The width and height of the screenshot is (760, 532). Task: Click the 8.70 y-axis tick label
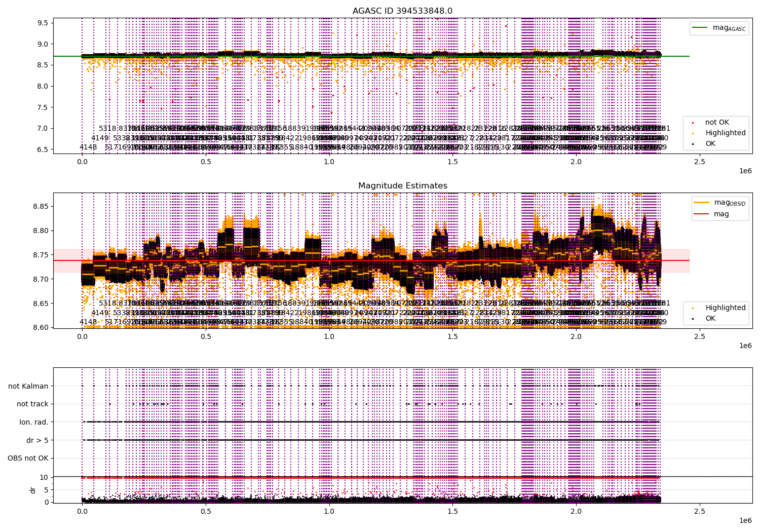point(40,279)
